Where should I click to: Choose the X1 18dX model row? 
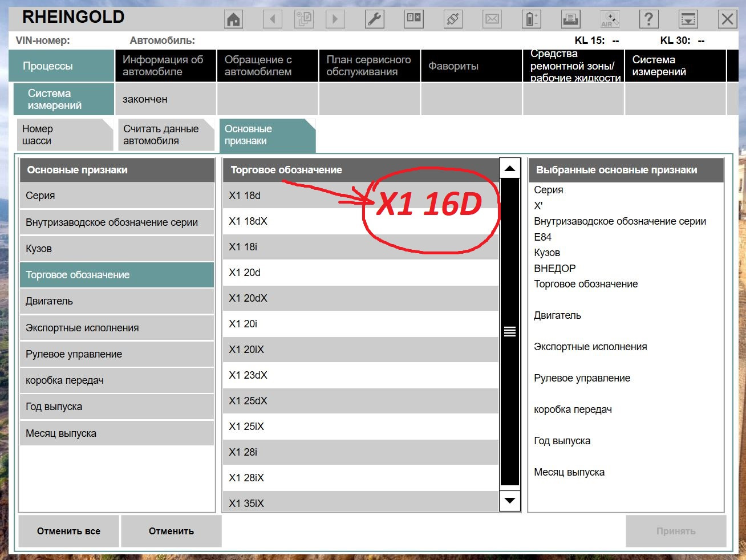[x=361, y=221]
